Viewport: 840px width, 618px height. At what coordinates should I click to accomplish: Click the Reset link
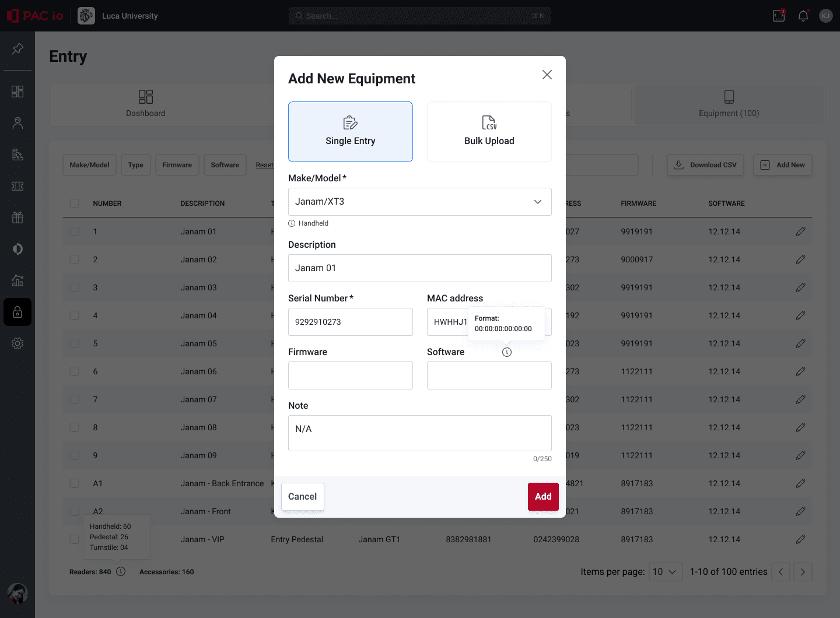coord(264,165)
